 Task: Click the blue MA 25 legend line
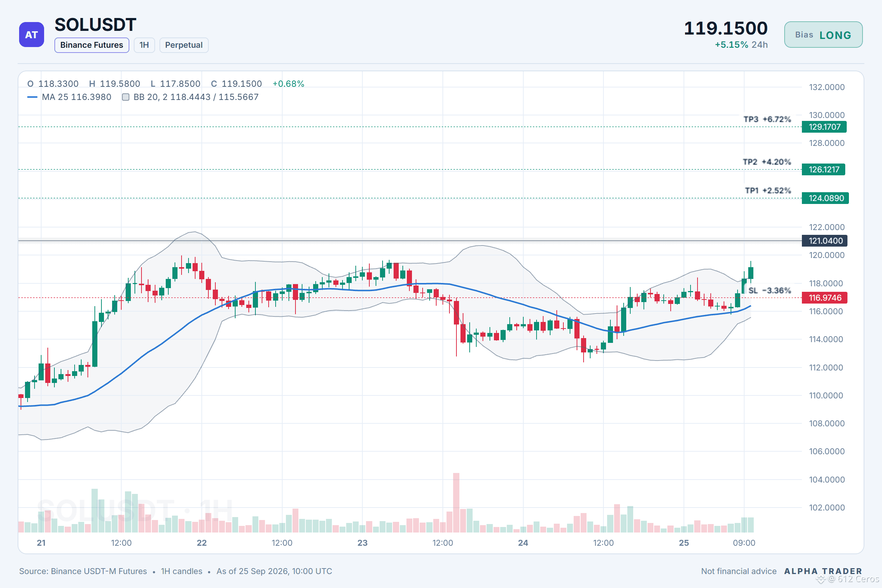[32, 97]
